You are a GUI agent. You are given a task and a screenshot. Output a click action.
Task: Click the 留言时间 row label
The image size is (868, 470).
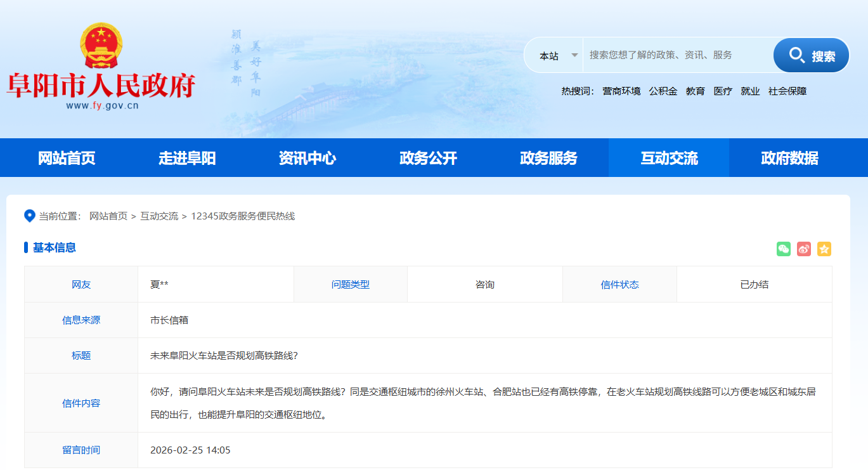coord(81,450)
